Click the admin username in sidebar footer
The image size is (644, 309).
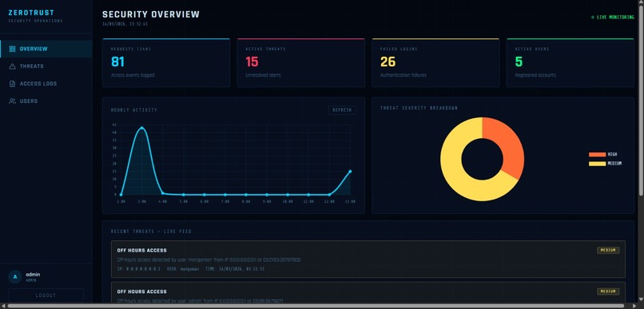pos(33,275)
